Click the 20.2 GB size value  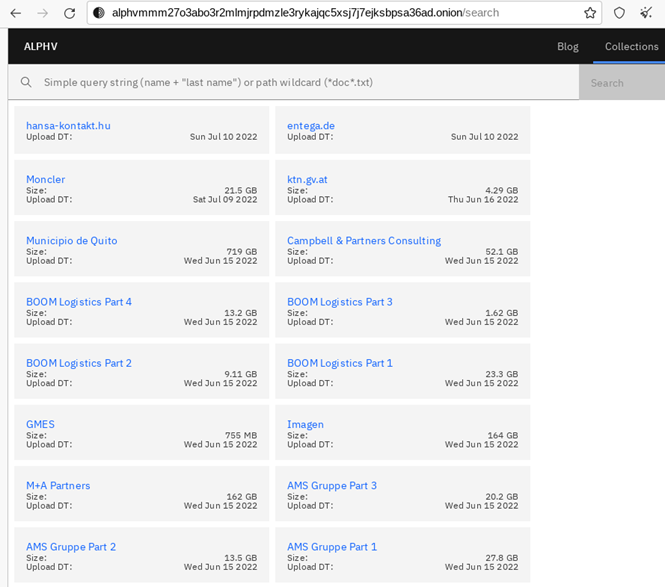point(501,497)
